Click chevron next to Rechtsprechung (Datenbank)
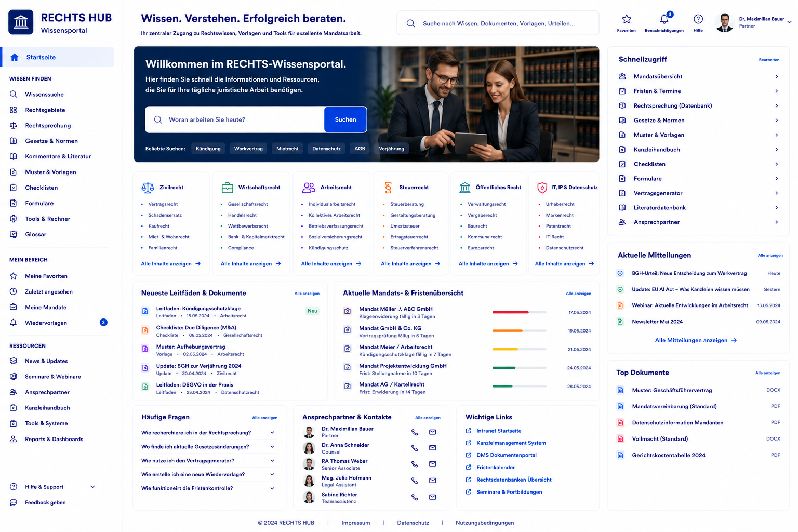This screenshot has width=798, height=532. coord(777,105)
